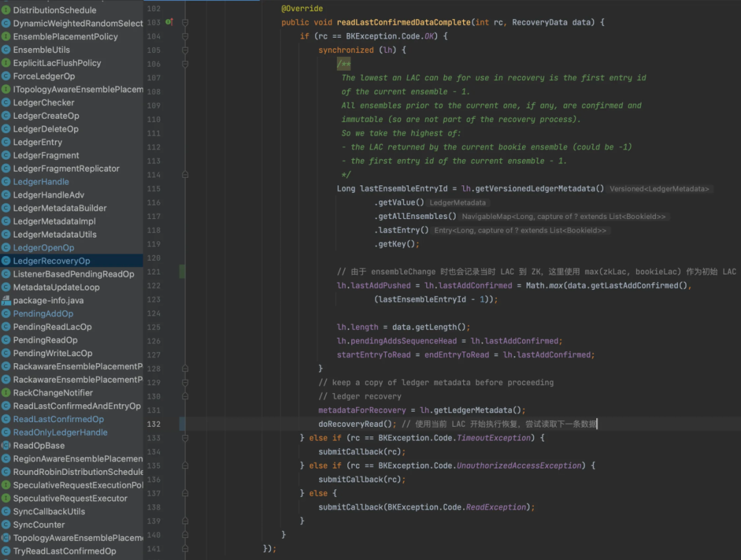Click the TimeoutException constant on line 133
The image size is (741, 560).
click(493, 438)
